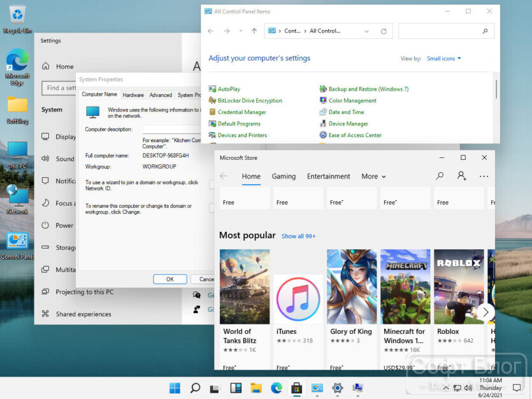The height and width of the screenshot is (399, 532).
Task: Click the Windows Start button on taskbar
Action: point(175,388)
